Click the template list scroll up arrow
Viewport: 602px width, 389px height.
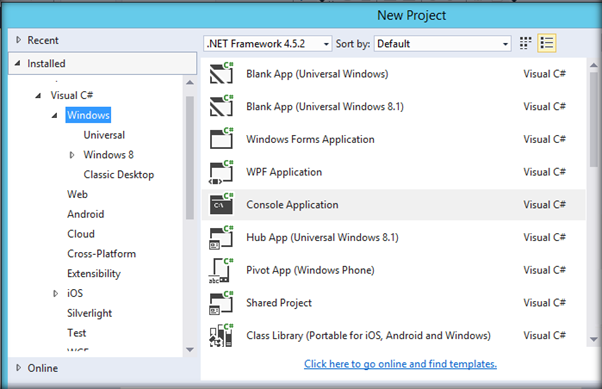tap(594, 65)
